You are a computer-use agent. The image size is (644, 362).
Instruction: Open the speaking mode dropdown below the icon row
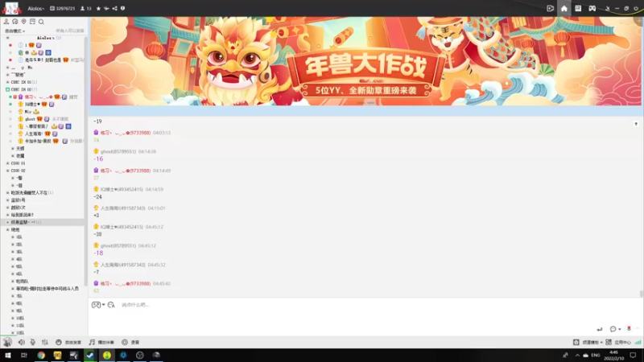14,31
